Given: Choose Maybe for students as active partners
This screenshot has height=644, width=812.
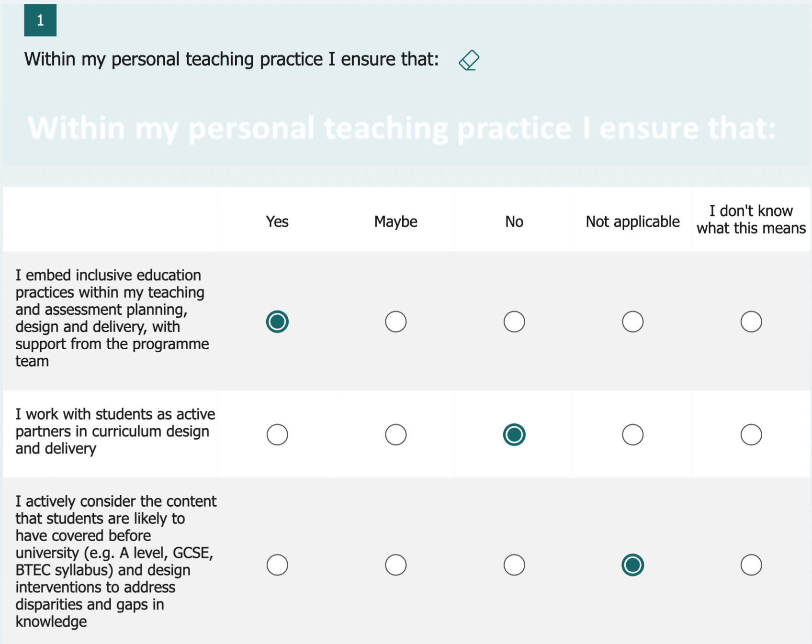Looking at the screenshot, I should click(x=395, y=434).
